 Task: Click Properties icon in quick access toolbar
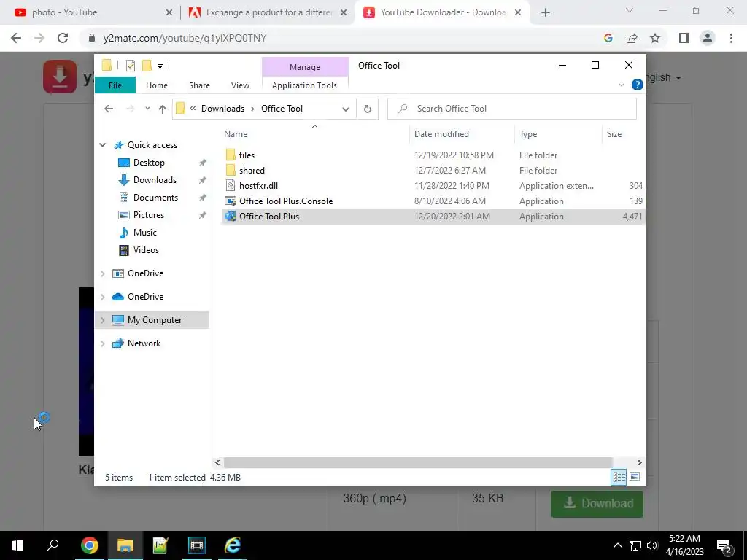(130, 66)
